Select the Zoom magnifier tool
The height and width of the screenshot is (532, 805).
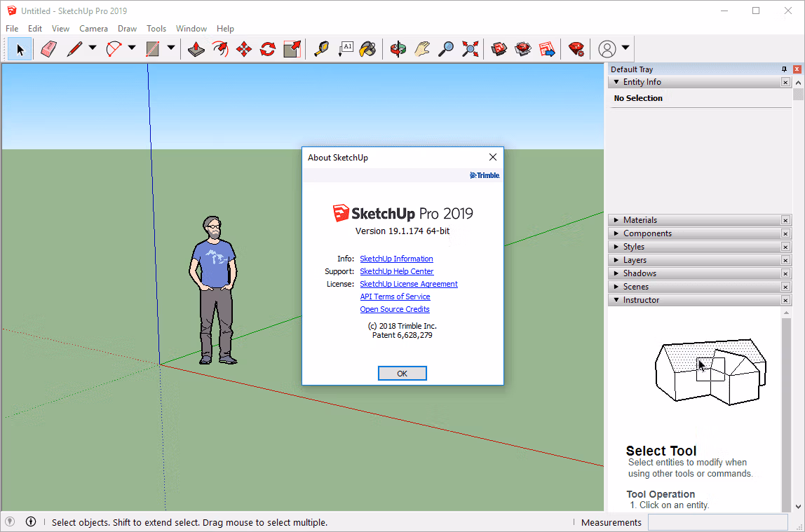click(x=446, y=49)
